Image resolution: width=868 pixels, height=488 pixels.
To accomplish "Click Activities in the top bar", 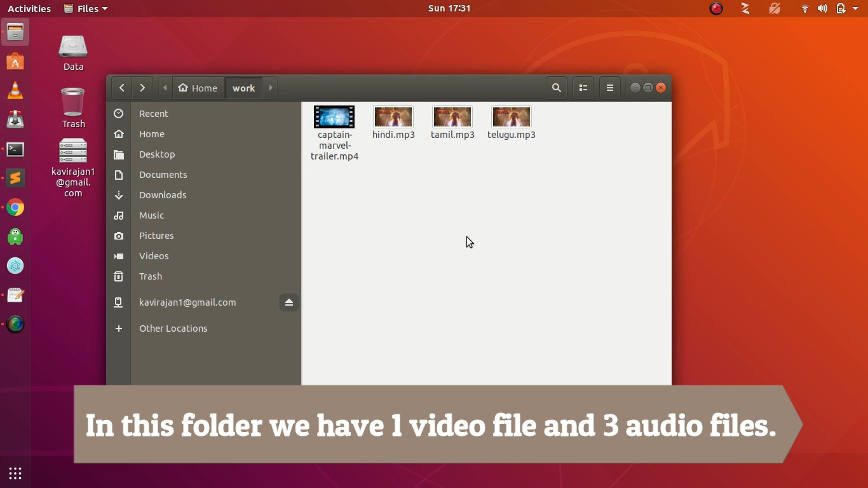I will coord(29,8).
